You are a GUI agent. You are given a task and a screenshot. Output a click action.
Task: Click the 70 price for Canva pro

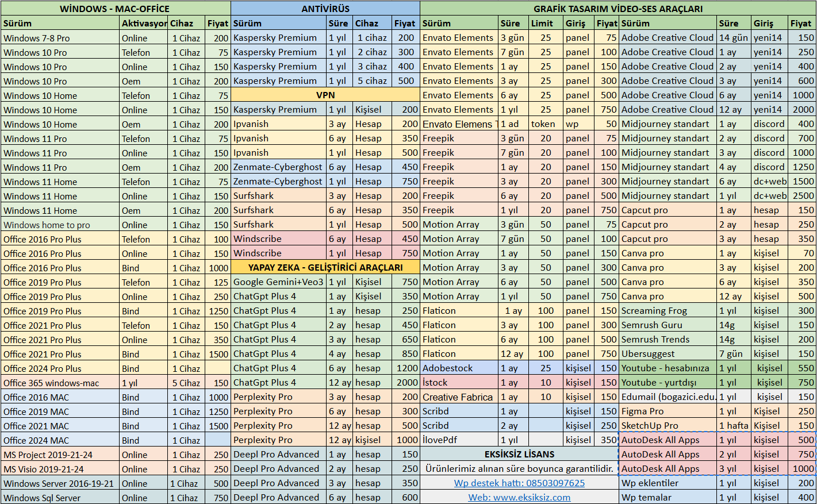[803, 253]
